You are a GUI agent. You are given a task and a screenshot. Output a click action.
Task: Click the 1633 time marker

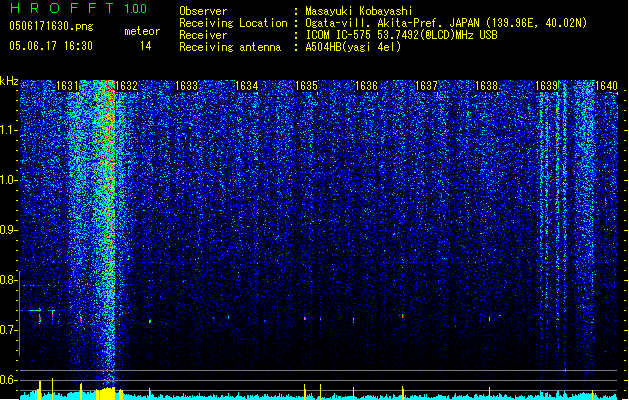coord(187,86)
